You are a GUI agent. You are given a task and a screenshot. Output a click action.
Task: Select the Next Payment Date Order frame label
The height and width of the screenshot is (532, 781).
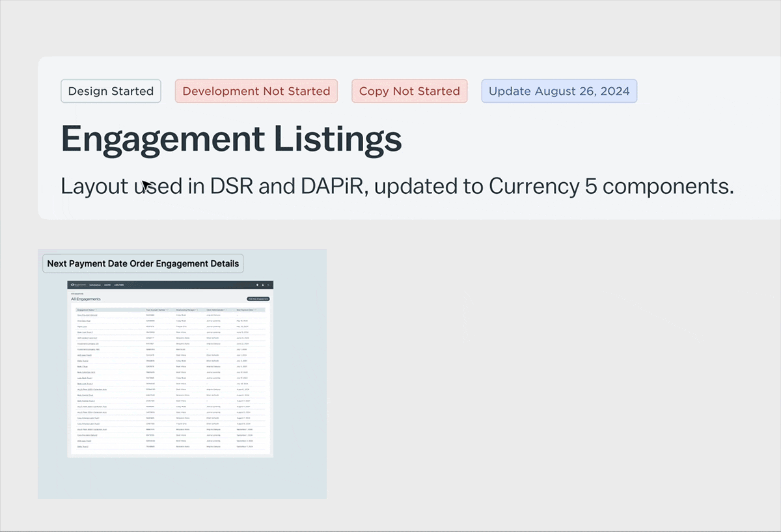click(143, 263)
